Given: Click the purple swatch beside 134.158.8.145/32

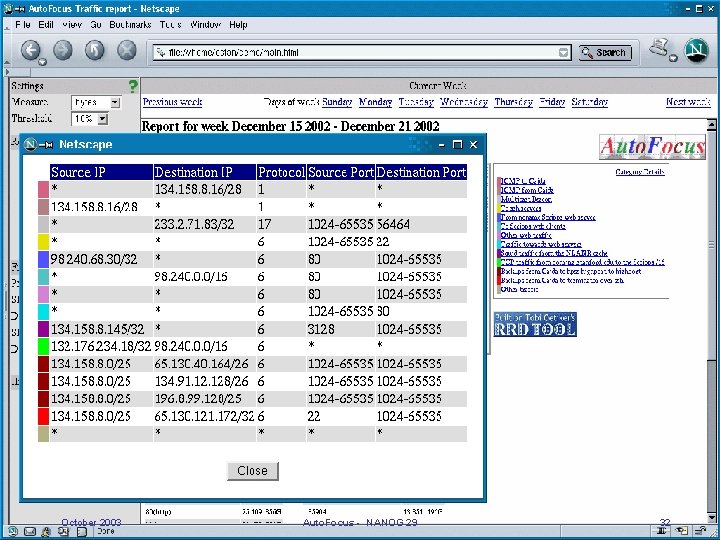Looking at the screenshot, I should pos(43,329).
